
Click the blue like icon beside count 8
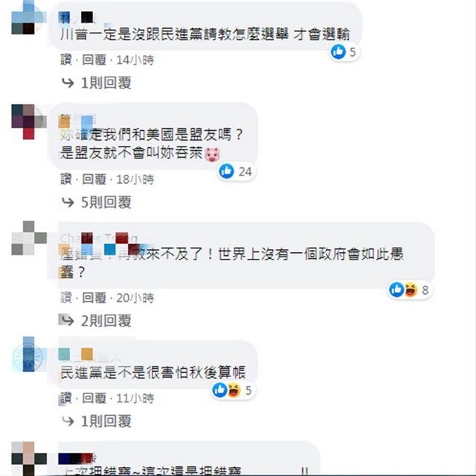[396, 289]
